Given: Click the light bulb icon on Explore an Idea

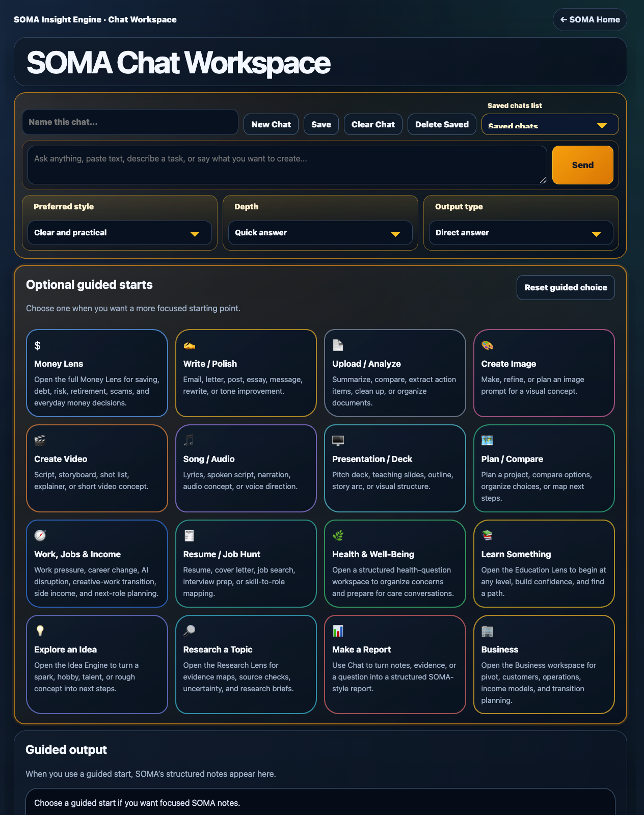Looking at the screenshot, I should point(40,631).
